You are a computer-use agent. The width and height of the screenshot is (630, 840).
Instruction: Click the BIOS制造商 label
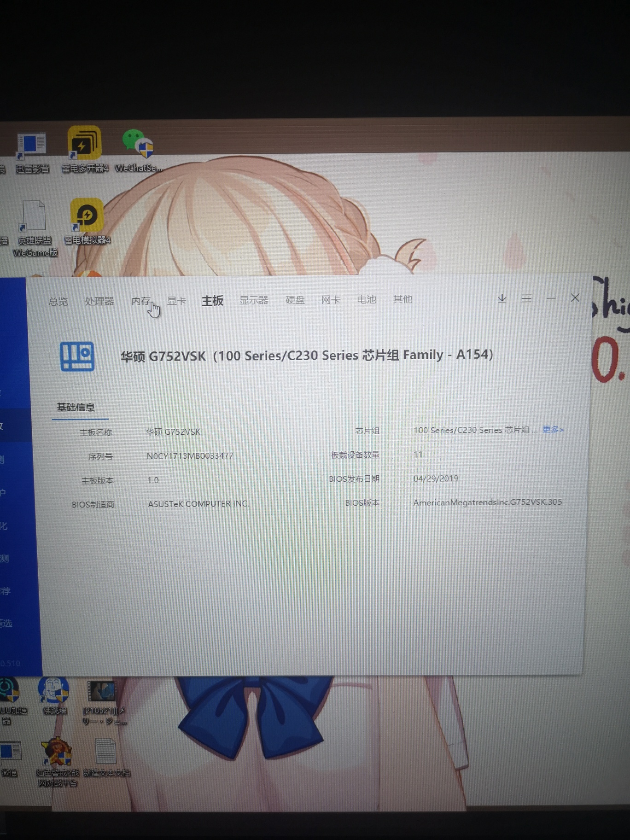[x=93, y=504]
